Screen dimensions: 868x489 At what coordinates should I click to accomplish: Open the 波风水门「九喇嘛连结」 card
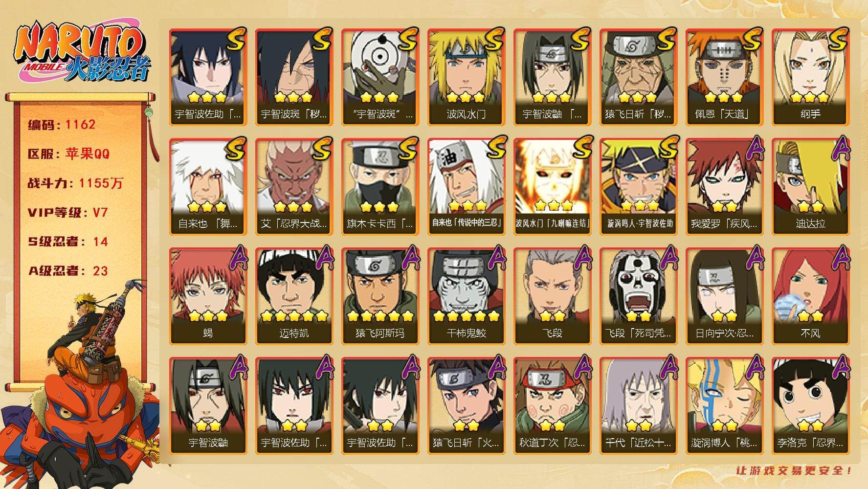552,187
